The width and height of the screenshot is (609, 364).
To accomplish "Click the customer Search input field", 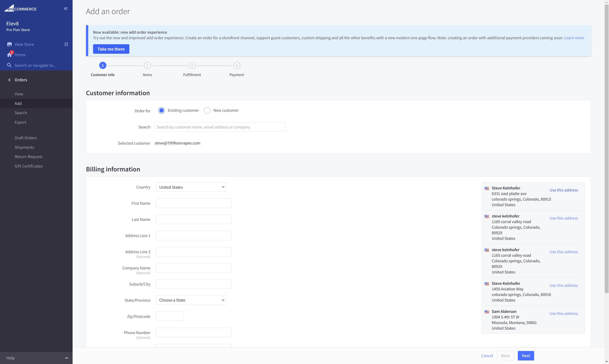I will pos(220,127).
